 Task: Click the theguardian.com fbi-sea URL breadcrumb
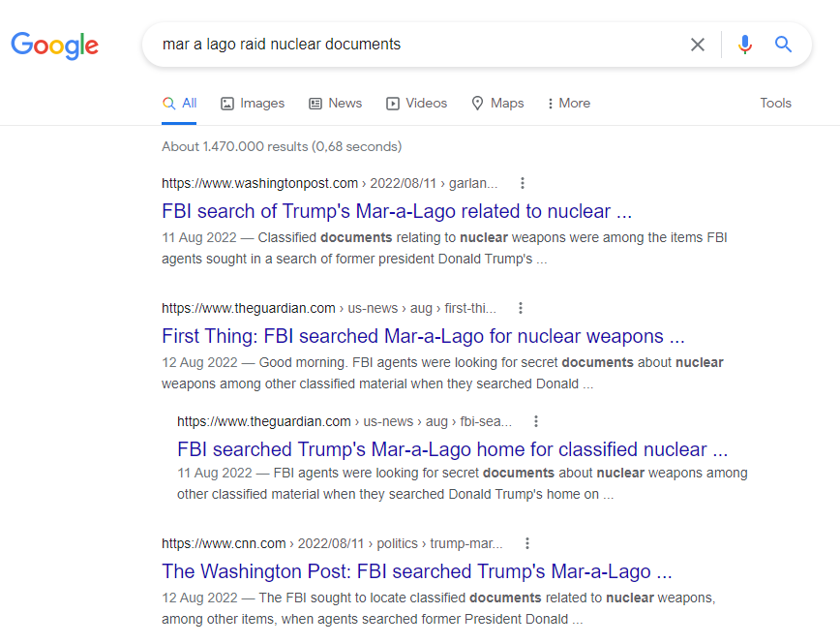(x=345, y=421)
